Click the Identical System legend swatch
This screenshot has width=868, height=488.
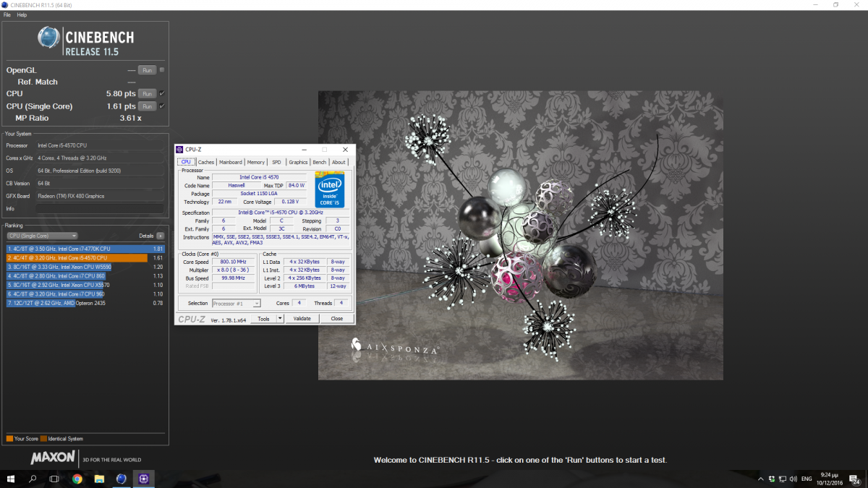43,438
